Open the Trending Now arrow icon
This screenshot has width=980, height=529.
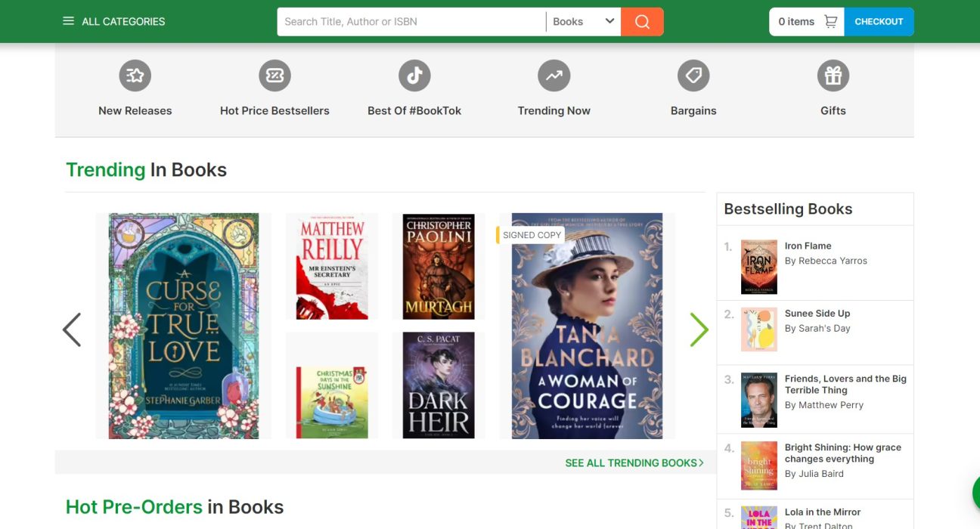tap(554, 76)
